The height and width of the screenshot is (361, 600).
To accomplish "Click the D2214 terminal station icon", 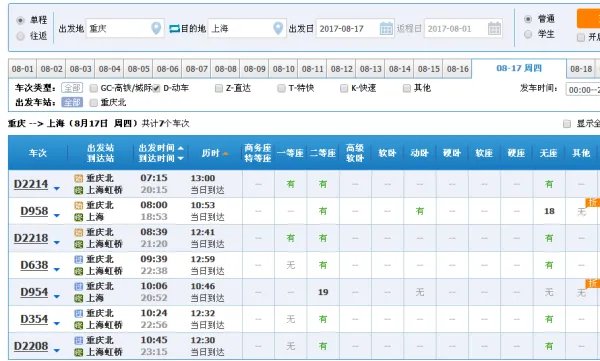I will click(78, 190).
